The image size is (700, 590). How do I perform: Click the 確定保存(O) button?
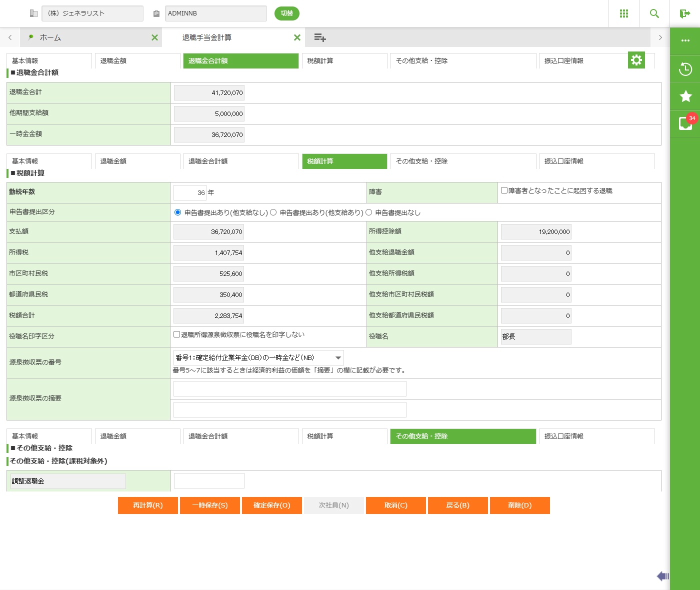[271, 505]
